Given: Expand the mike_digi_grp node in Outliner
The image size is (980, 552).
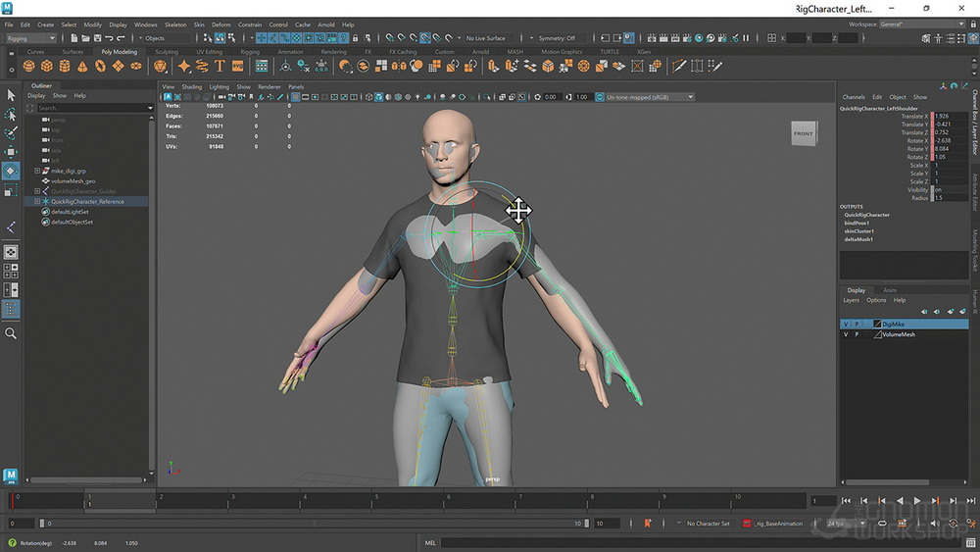Looking at the screenshot, I should pos(37,170).
